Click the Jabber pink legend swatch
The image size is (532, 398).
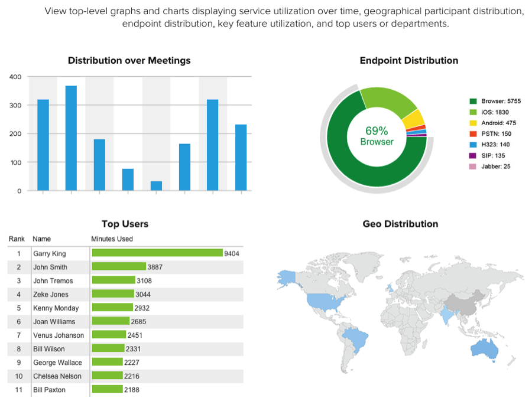click(473, 167)
